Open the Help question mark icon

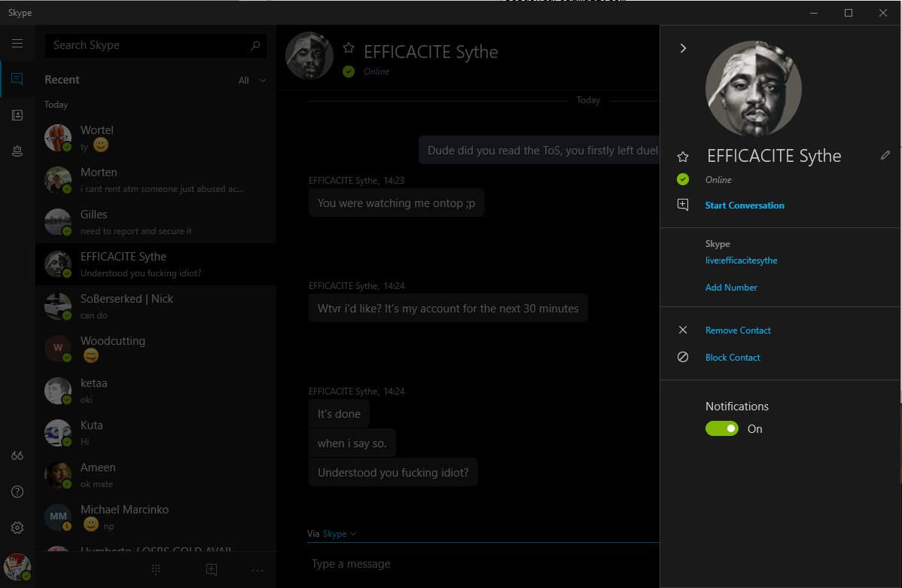click(17, 492)
